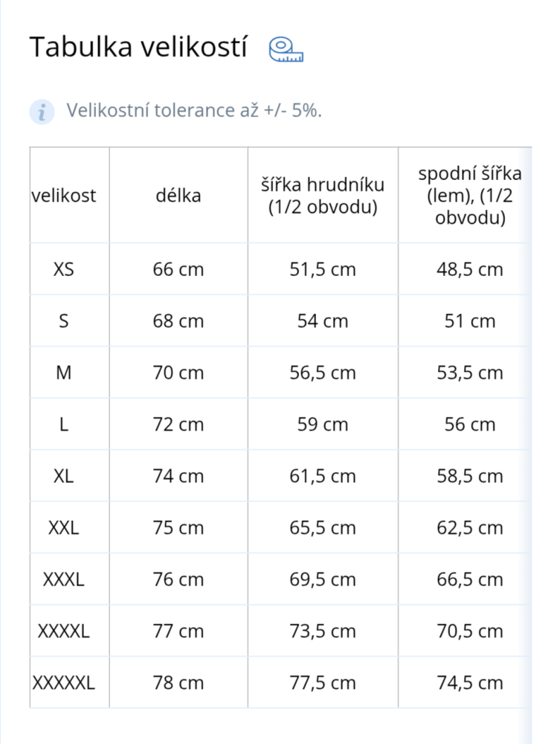Click the blue info icon
The image size is (560, 744).
coord(42,112)
